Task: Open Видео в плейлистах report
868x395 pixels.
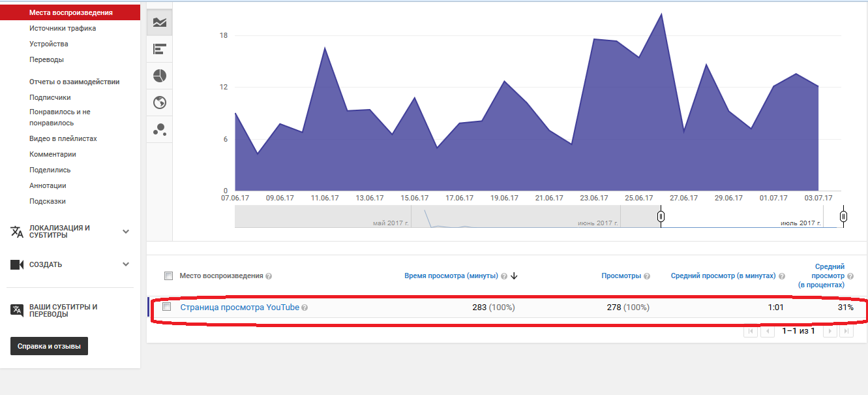Action: pos(63,138)
